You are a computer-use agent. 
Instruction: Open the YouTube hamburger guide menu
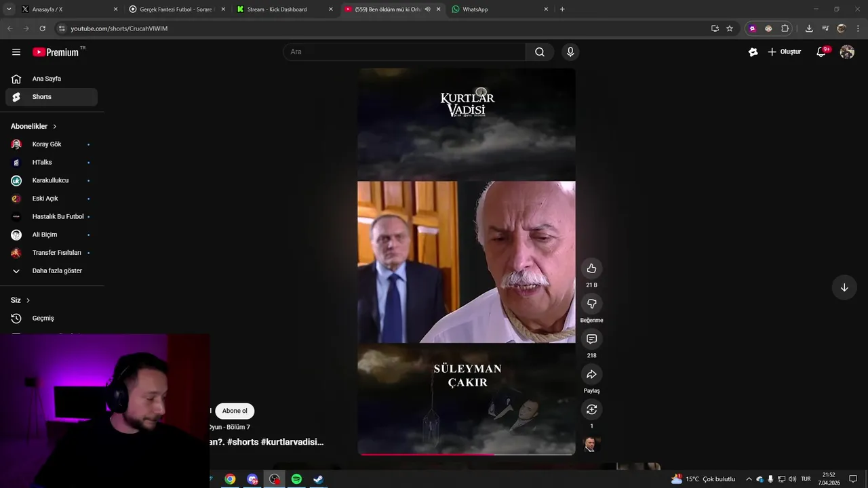coord(16,52)
